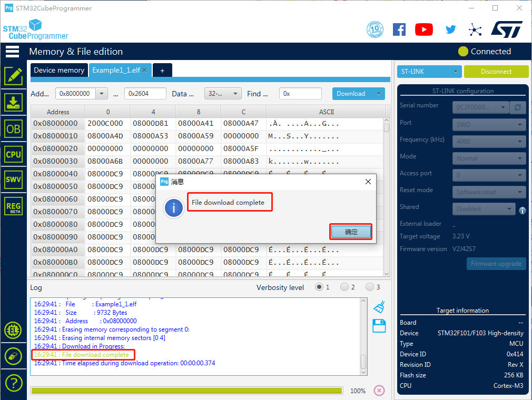This screenshot has width=532, height=400.
Task: Click the Find data input field
Action: coord(300,94)
